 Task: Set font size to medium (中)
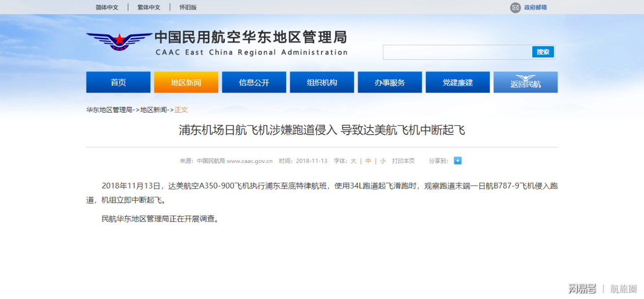[x=368, y=161]
